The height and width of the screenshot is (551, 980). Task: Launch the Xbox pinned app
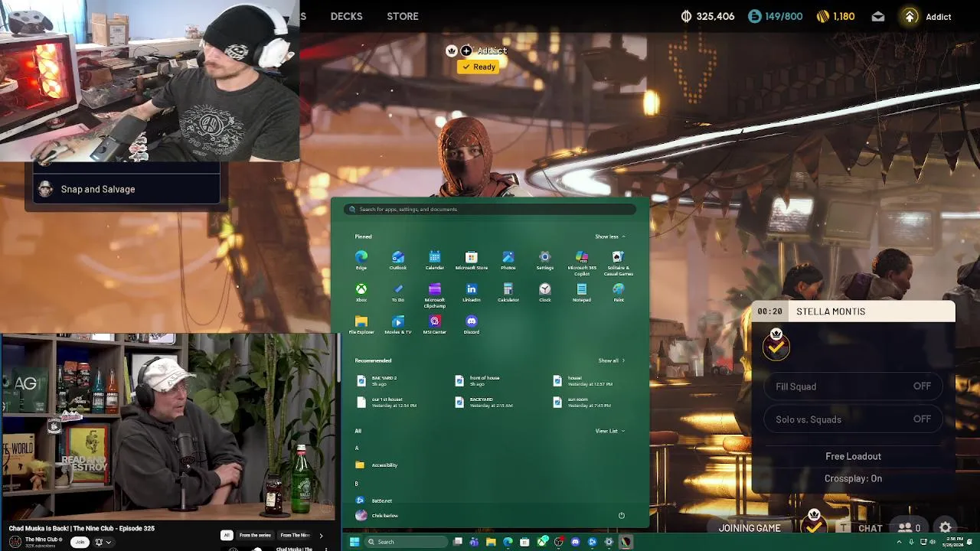(361, 292)
